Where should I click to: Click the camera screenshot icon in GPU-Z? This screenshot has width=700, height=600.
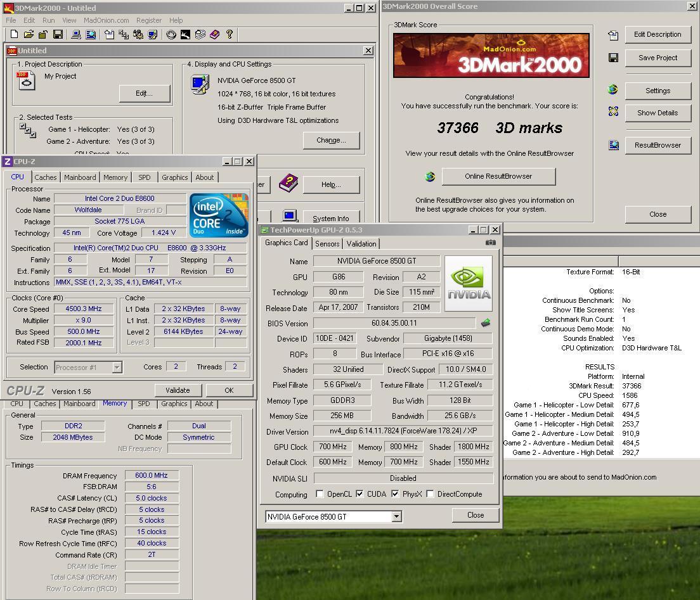click(x=490, y=243)
